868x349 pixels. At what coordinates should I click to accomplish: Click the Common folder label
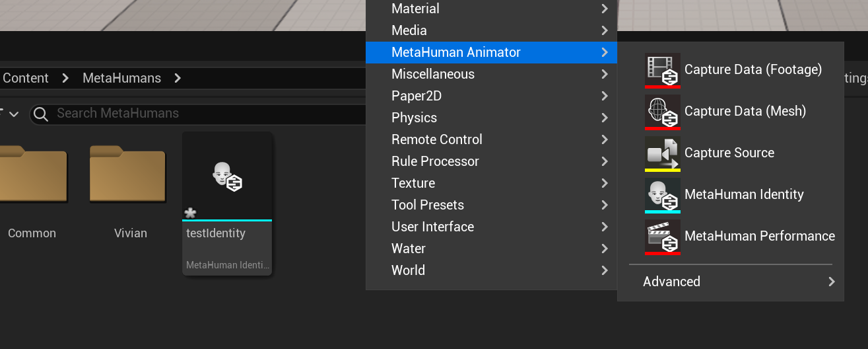32,233
